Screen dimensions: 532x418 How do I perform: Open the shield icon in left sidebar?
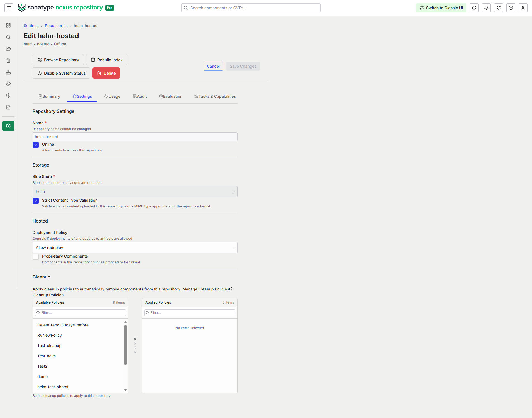[8, 96]
